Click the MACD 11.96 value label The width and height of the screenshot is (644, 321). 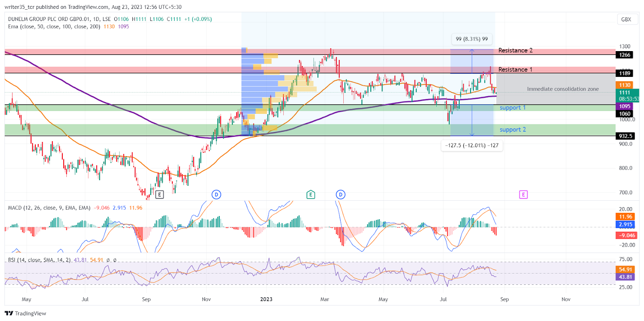[625, 217]
